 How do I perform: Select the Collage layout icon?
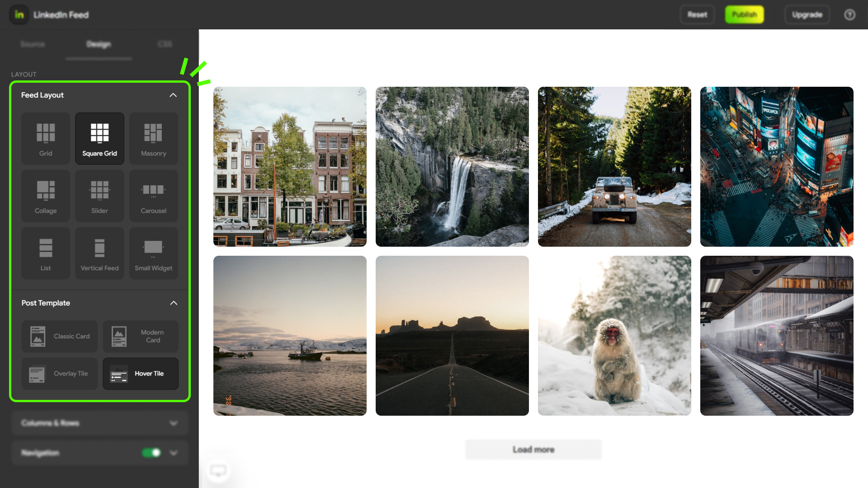[46, 196]
